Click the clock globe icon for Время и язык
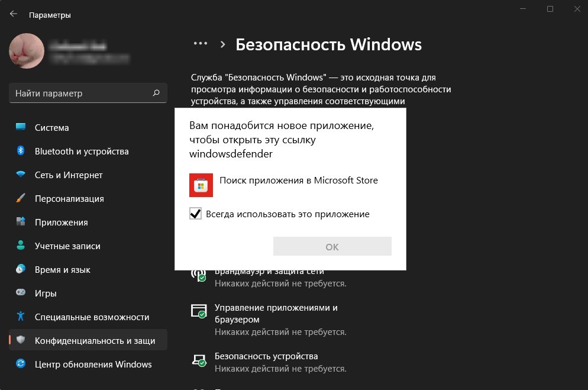 (21, 269)
